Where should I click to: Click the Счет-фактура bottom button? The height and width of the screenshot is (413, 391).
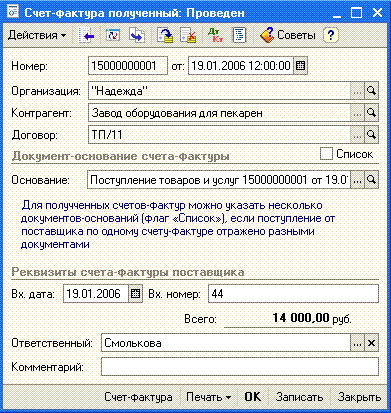coord(138,397)
